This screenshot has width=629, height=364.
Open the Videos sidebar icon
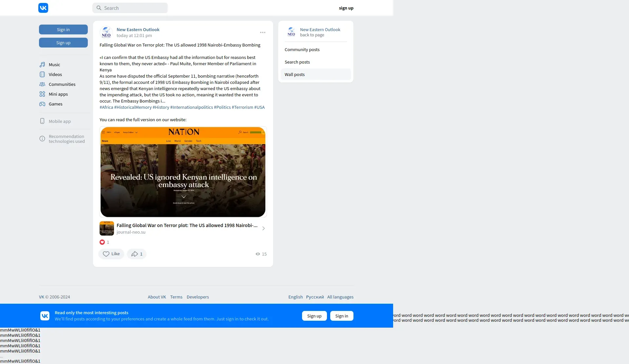(x=42, y=74)
